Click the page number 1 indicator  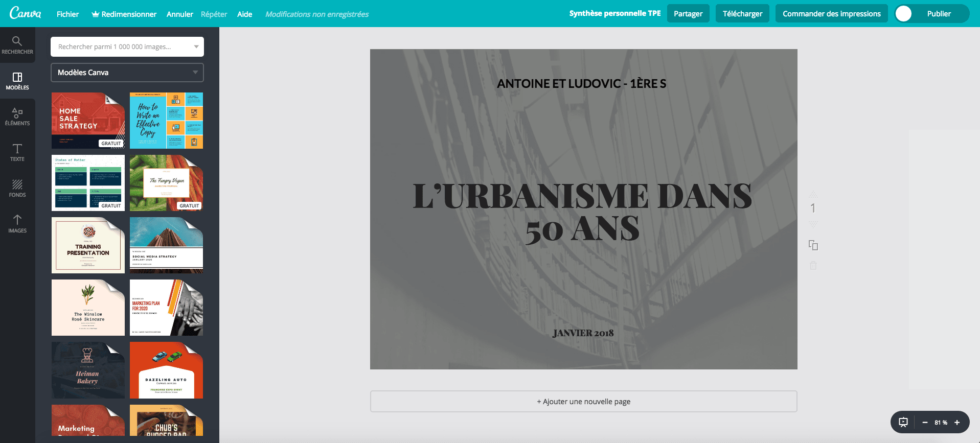point(813,208)
